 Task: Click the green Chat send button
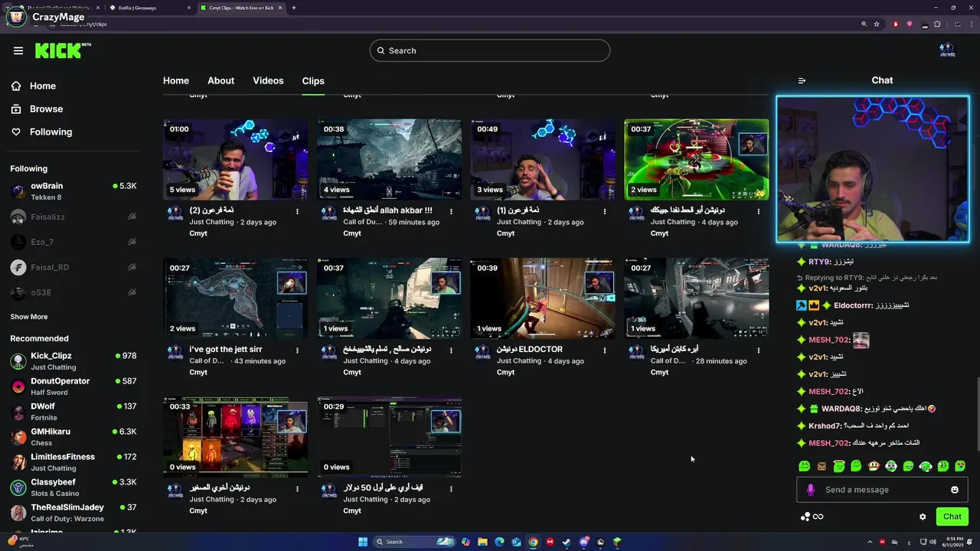pos(952,517)
